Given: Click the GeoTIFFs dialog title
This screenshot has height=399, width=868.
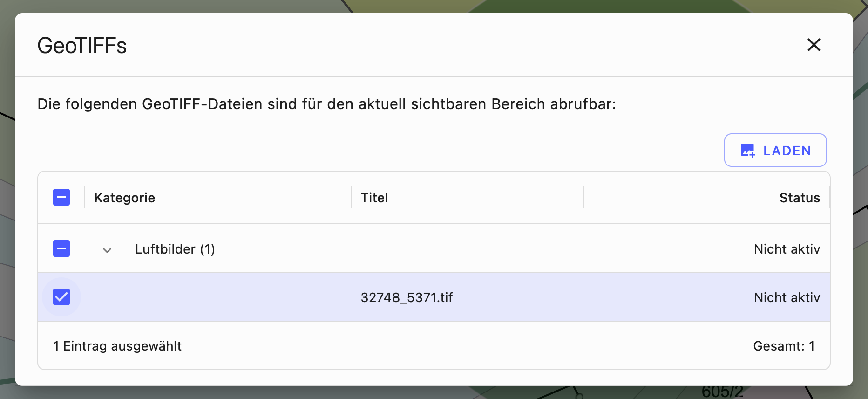Looking at the screenshot, I should pyautogui.click(x=82, y=46).
